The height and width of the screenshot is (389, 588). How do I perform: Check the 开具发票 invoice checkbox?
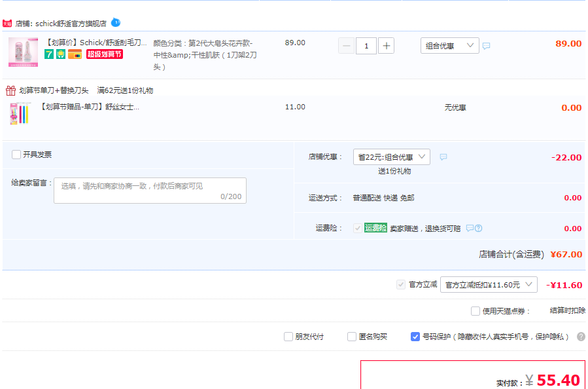(16, 155)
